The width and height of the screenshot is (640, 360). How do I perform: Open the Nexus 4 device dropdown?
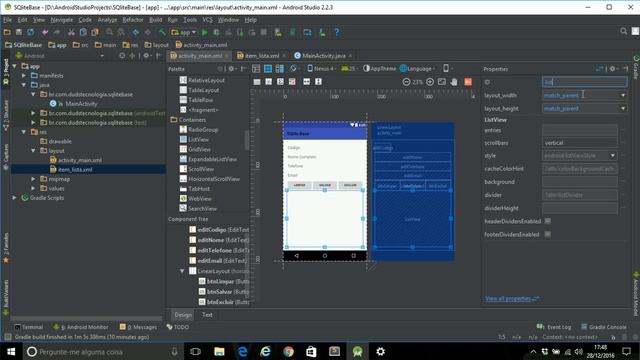tap(321, 69)
